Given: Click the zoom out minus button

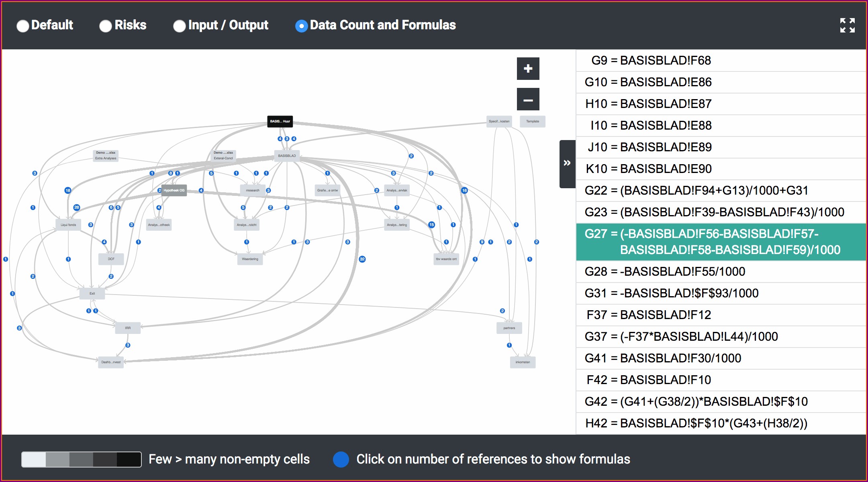Looking at the screenshot, I should click(x=528, y=100).
